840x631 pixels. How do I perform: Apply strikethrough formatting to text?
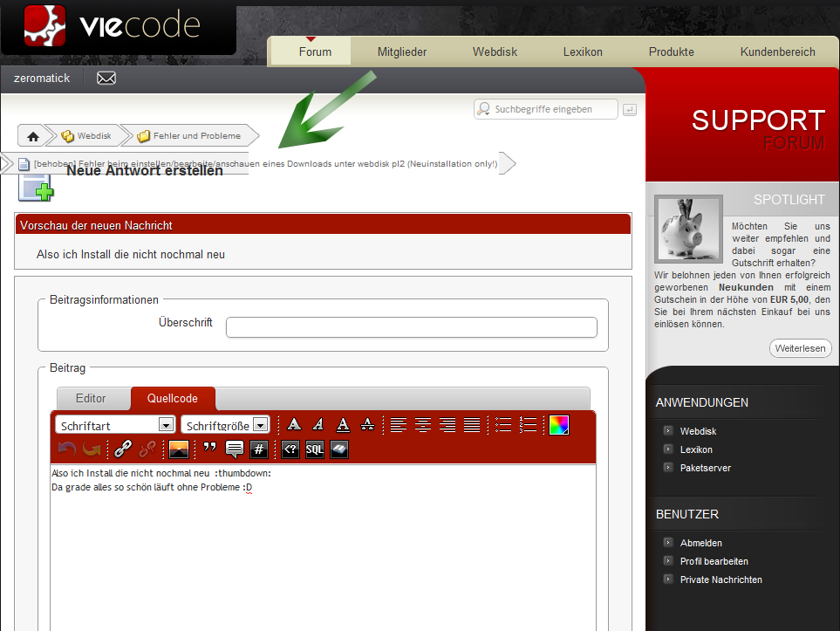[x=367, y=425]
